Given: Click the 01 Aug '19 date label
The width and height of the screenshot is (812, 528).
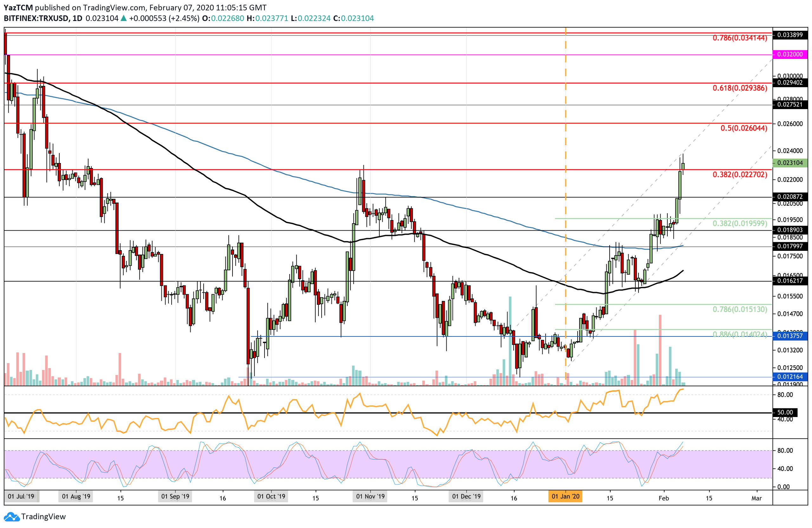Looking at the screenshot, I should point(76,497).
